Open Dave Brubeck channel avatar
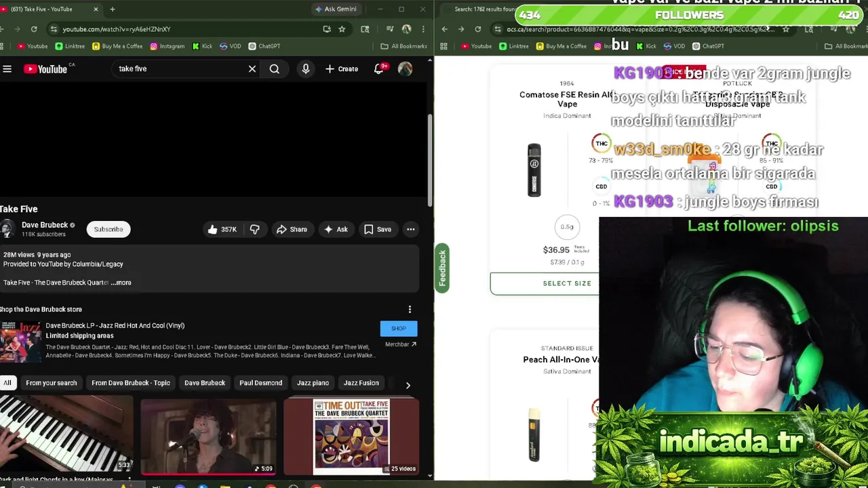868x488 pixels. (x=7, y=229)
